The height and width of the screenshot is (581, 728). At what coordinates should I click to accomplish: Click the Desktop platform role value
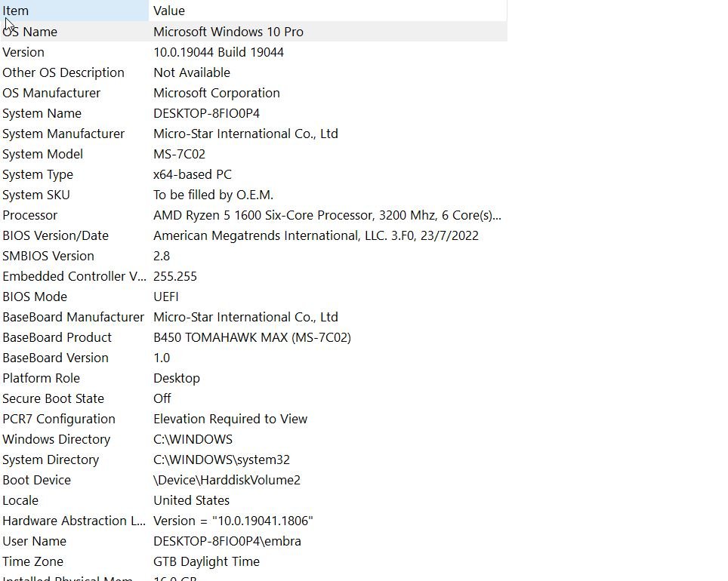[177, 379]
